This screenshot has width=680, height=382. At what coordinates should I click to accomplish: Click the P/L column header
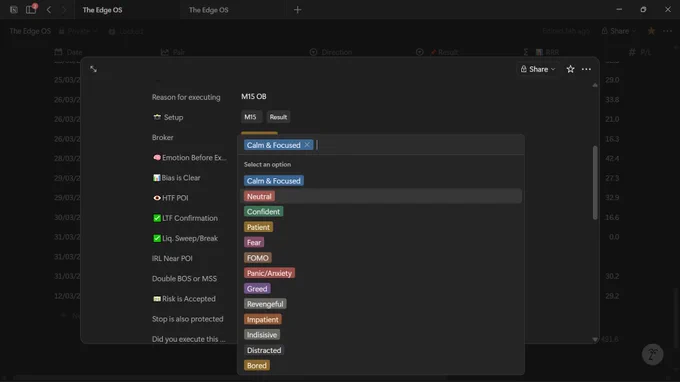641,52
